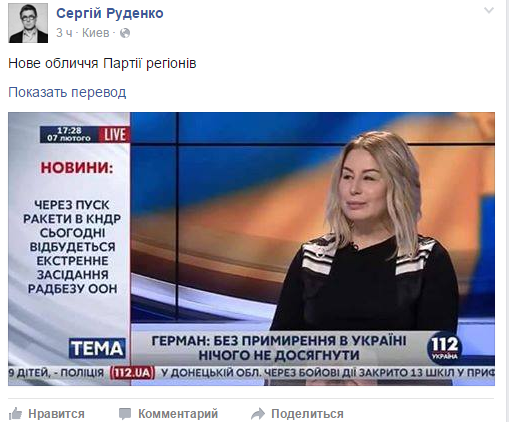Screen dimensions: 509x422
Task: Click the globe public privacy icon
Action: tap(125, 33)
